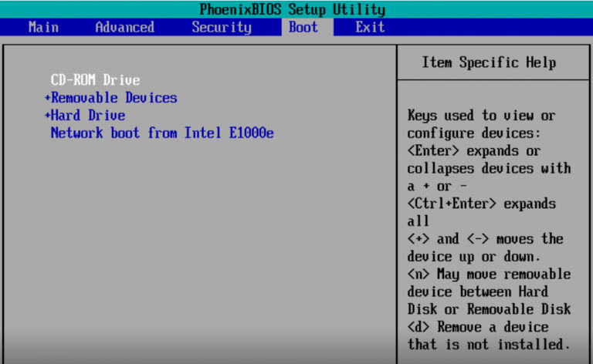593x364 pixels.
Task: Open the Main tab
Action: [43, 27]
